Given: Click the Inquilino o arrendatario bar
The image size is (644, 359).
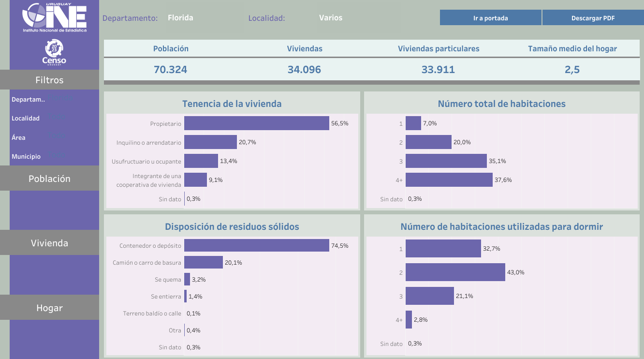Looking at the screenshot, I should [x=210, y=142].
